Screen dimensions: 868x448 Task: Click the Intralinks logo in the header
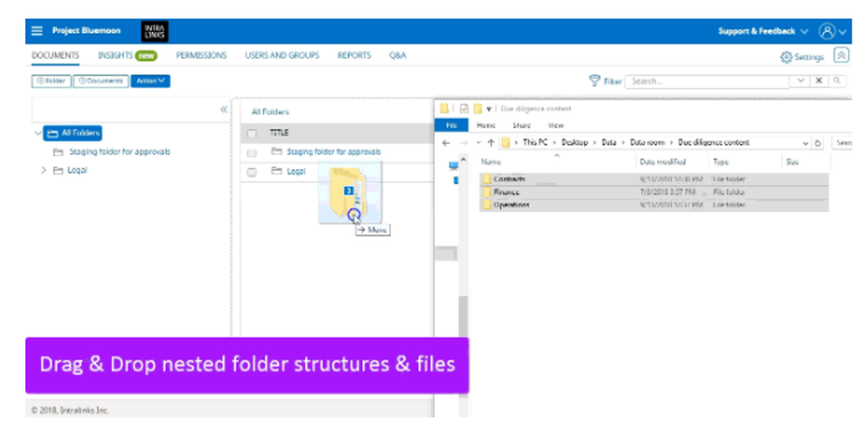pos(155,31)
